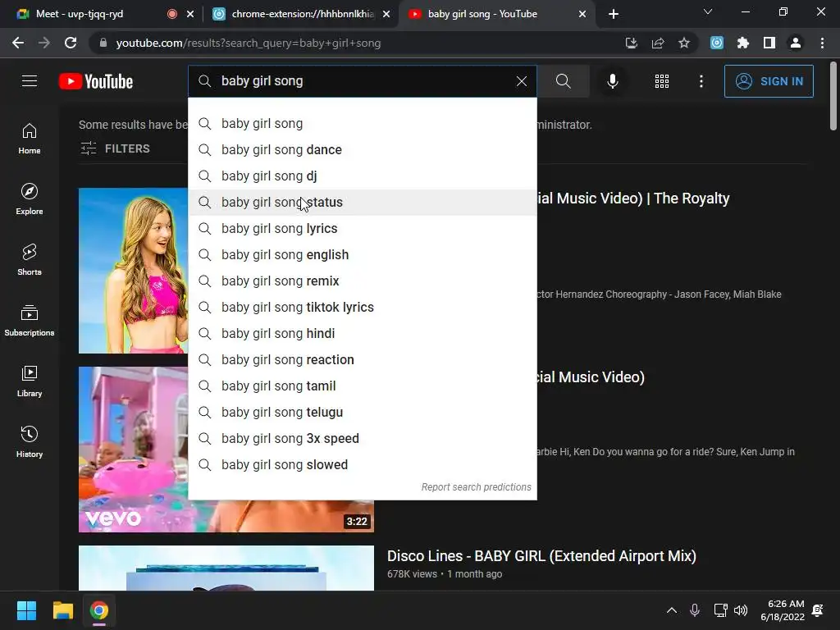840x630 pixels.
Task: Share this page icon
Action: (x=658, y=43)
